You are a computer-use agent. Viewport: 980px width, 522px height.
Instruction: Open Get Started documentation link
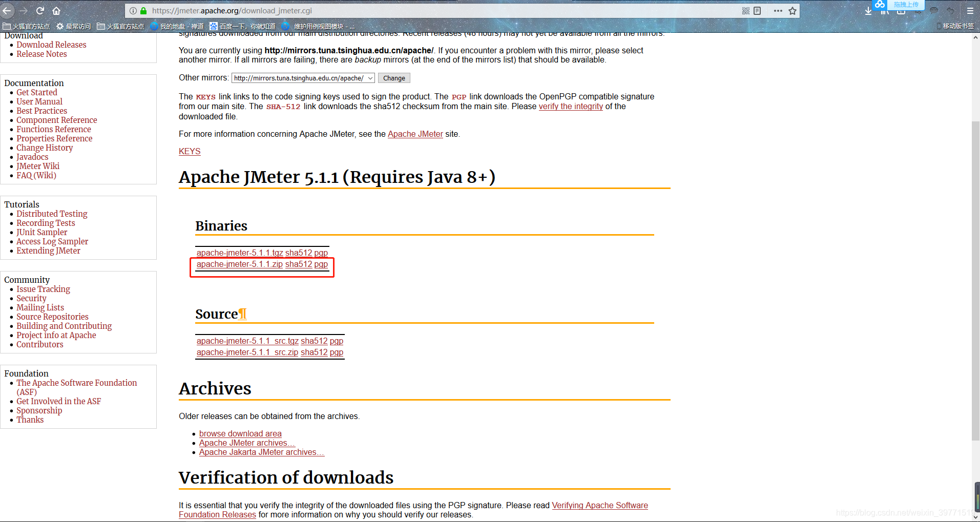[37, 93]
